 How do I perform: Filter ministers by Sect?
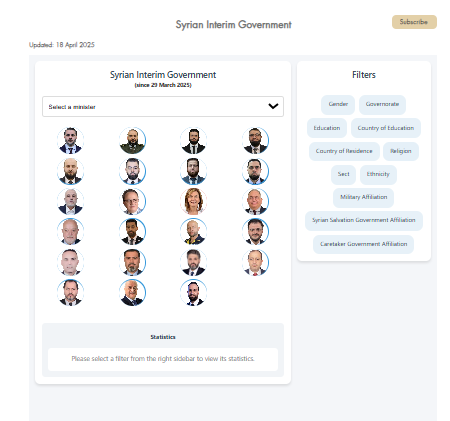tap(343, 174)
